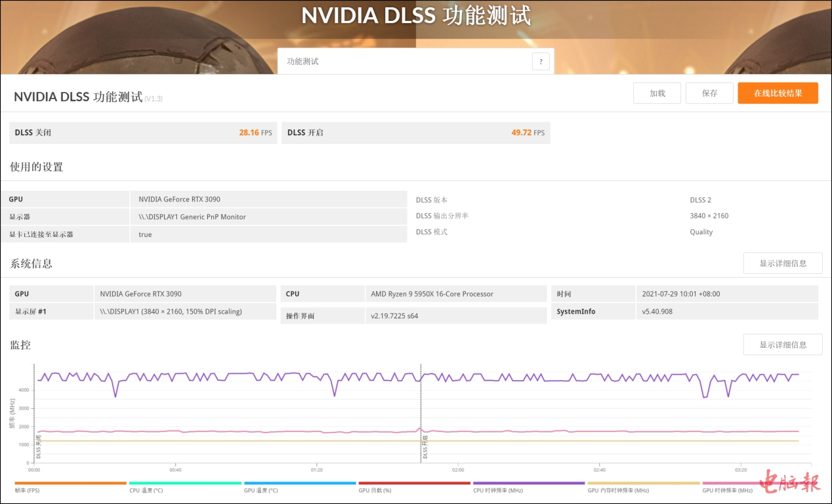The height and width of the screenshot is (504, 832).
Task: Click the DLSS 关闭 marker on the chart
Action: point(39,446)
